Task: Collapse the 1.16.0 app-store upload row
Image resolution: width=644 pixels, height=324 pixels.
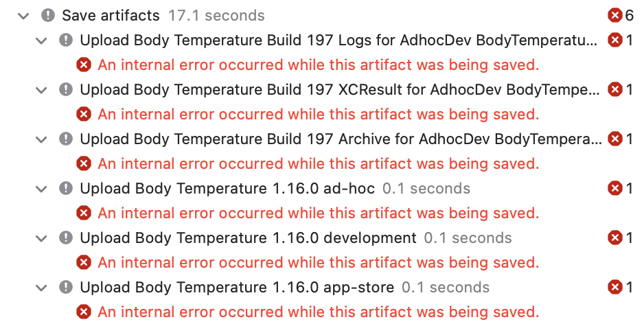Action: [x=41, y=288]
